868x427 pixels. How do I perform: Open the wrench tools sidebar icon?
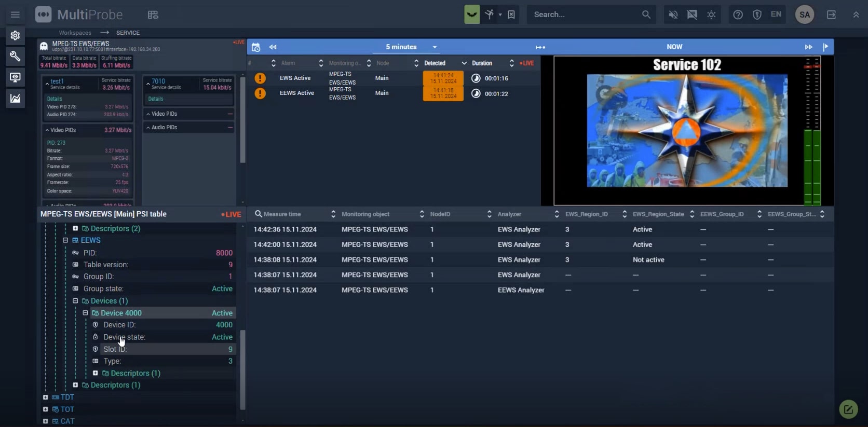pyautogui.click(x=15, y=56)
